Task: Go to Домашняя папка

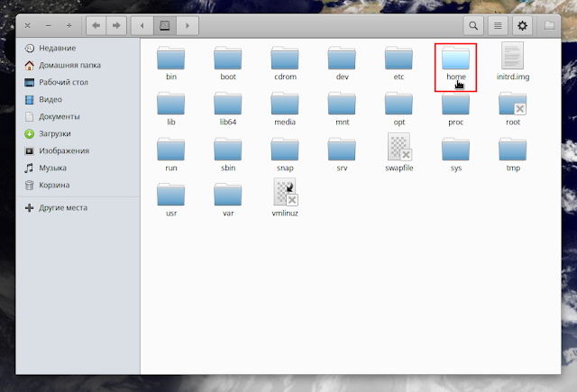Action: [78, 65]
